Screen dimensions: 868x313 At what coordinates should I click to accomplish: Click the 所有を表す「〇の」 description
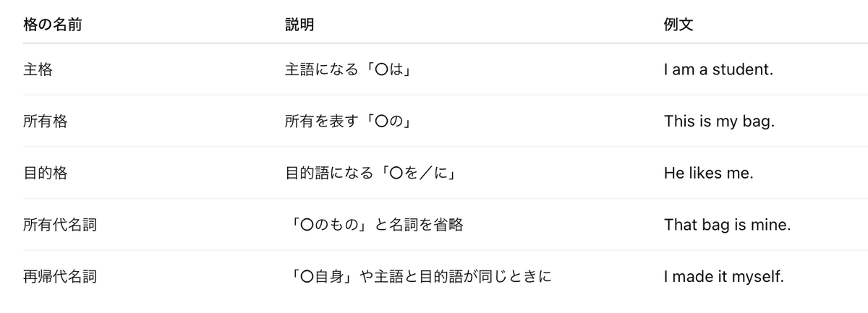[349, 121]
